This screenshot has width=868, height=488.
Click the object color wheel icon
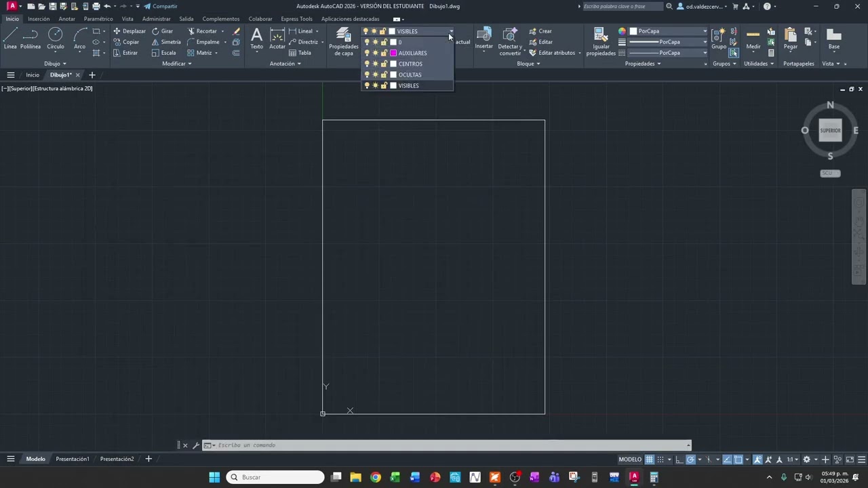(622, 31)
